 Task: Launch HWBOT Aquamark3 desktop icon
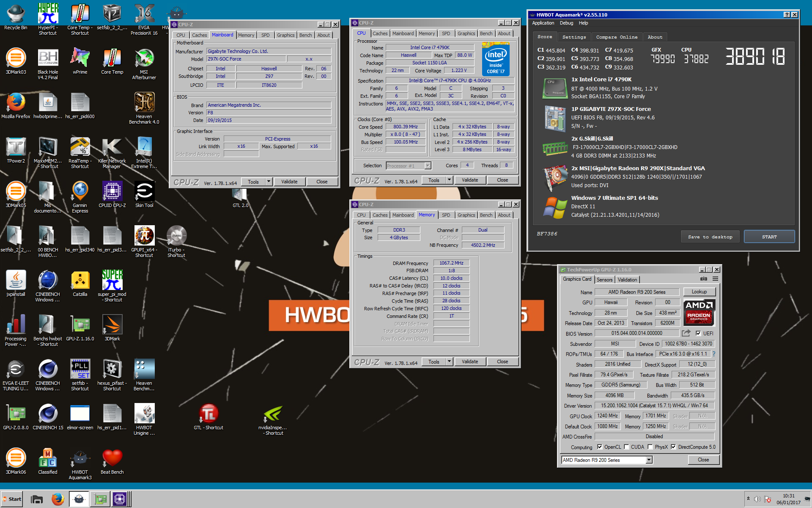pos(80,464)
